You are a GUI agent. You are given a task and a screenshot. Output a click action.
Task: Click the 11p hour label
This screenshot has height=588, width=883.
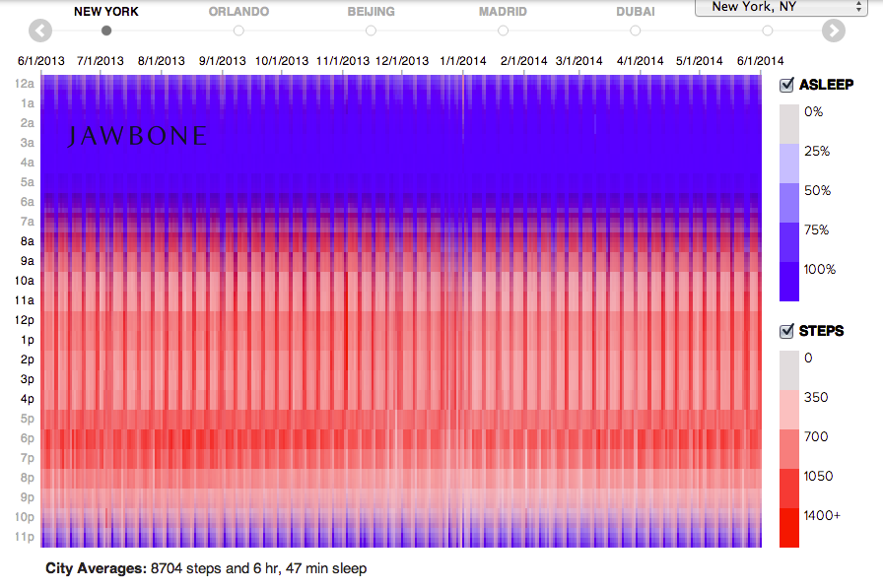click(25, 537)
